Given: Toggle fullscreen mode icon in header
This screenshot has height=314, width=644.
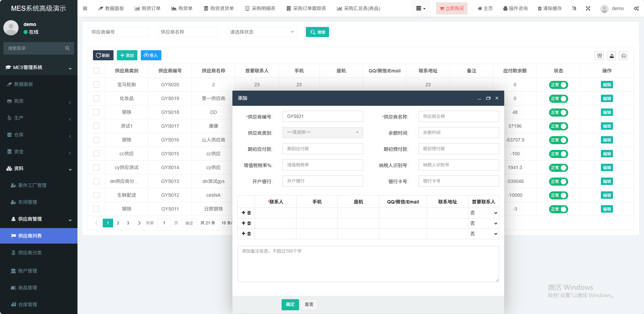Looking at the screenshot, I should (588, 8).
